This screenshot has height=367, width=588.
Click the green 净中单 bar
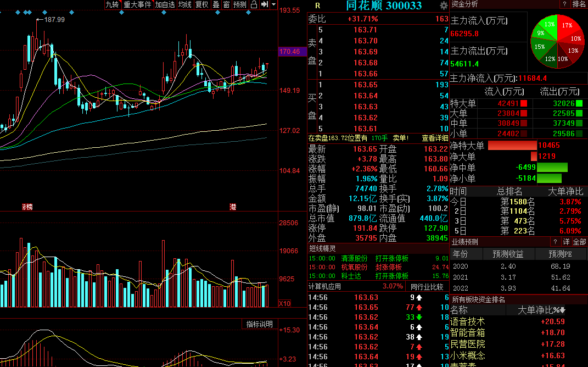click(552, 168)
